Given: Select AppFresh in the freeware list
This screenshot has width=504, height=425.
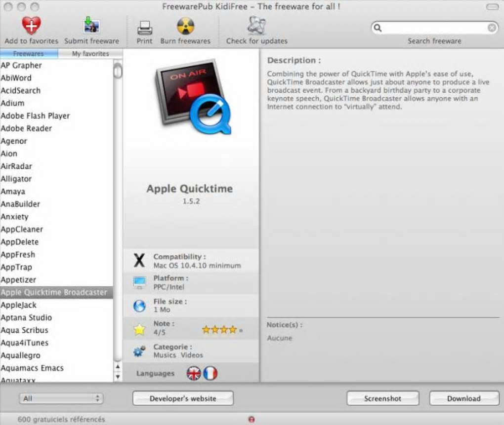Looking at the screenshot, I should tap(56, 255).
